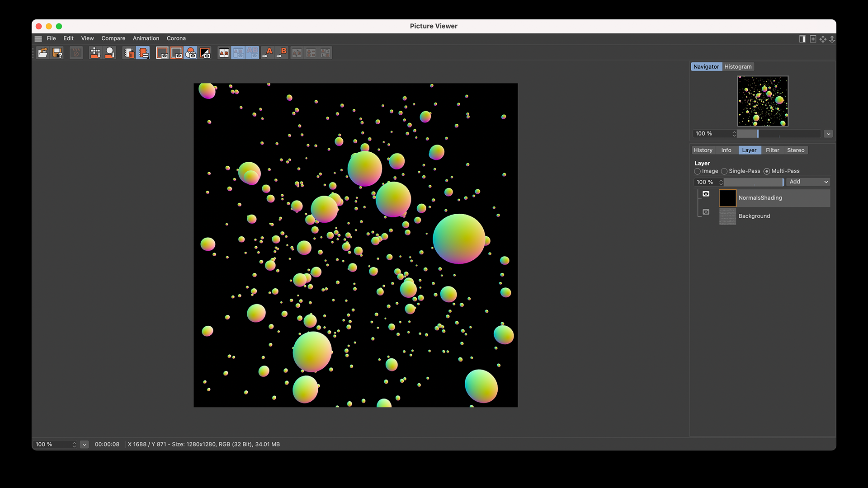Click the orange-framed square with eye icon

click(x=176, y=53)
